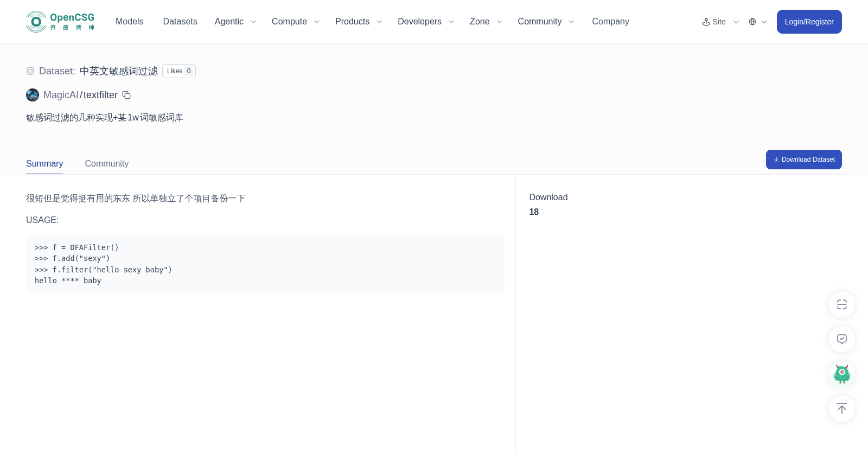
Task: Click the Community label in top navigation
Action: (539, 22)
